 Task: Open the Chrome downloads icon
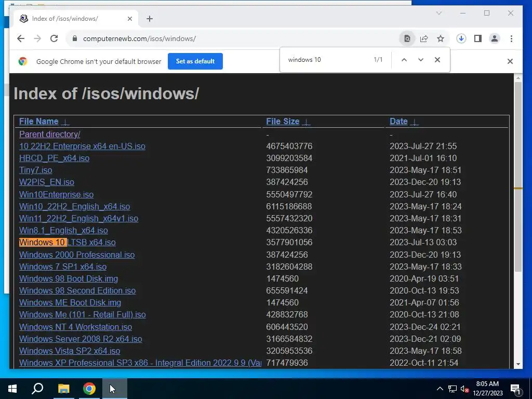(461, 38)
